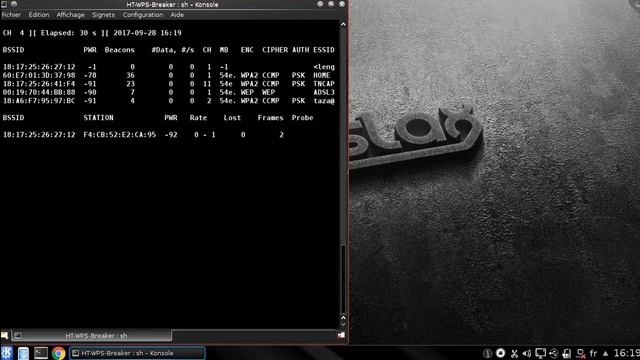Open the disconnected network tray icon
The width and height of the screenshot is (640, 360).
(x=580, y=353)
